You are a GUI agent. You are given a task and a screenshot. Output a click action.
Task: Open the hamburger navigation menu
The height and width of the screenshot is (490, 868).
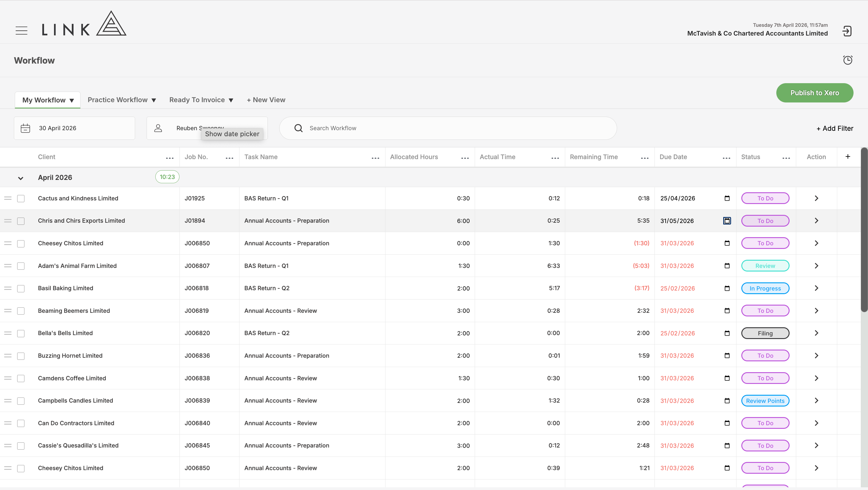pyautogui.click(x=22, y=31)
